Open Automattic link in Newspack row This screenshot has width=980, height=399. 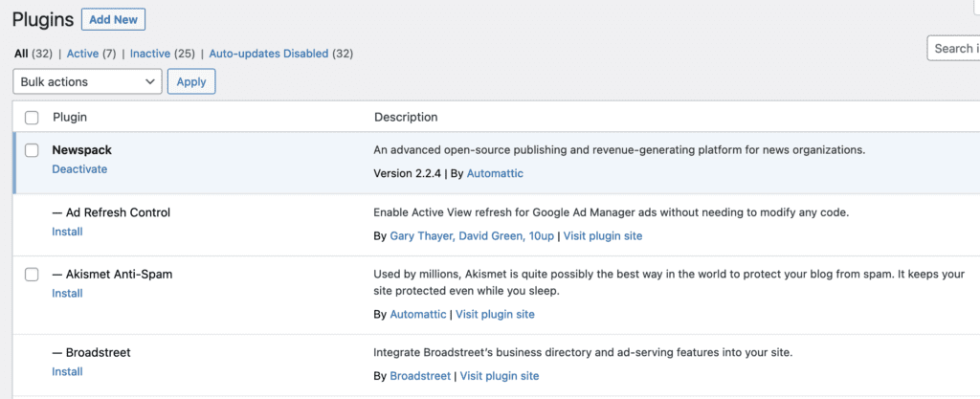(495, 173)
